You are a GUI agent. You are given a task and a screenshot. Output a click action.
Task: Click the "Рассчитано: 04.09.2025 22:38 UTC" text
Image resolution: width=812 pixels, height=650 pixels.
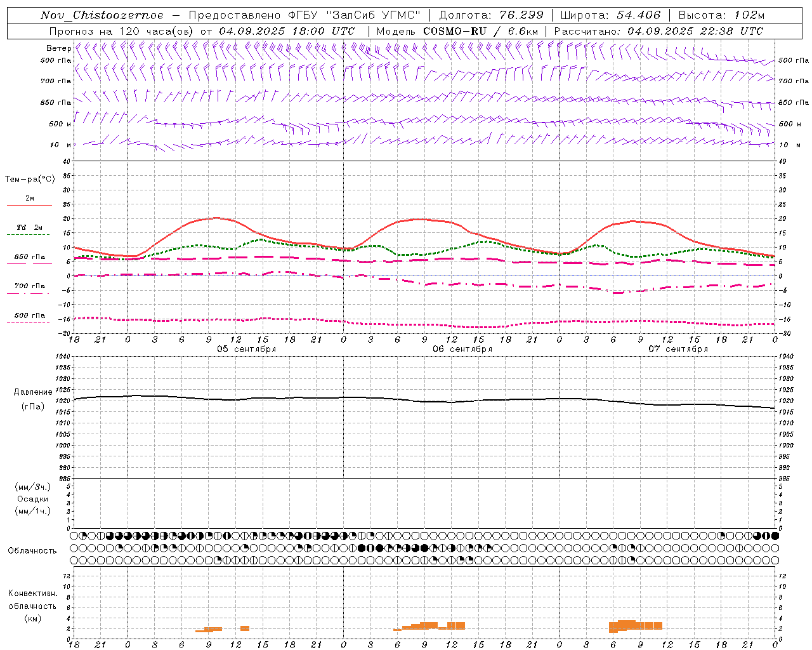[x=658, y=31]
